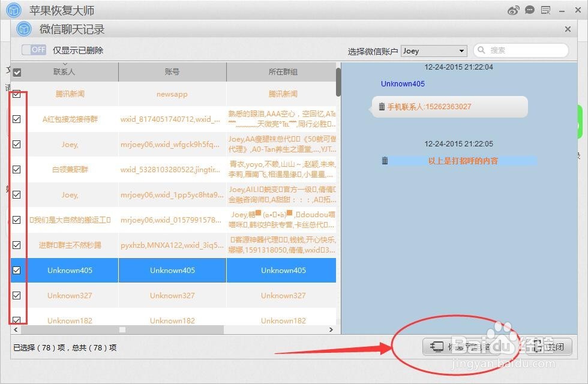This screenshot has width=588, height=384.
Task: Click the message log icon in the title bar
Action: [x=545, y=10]
